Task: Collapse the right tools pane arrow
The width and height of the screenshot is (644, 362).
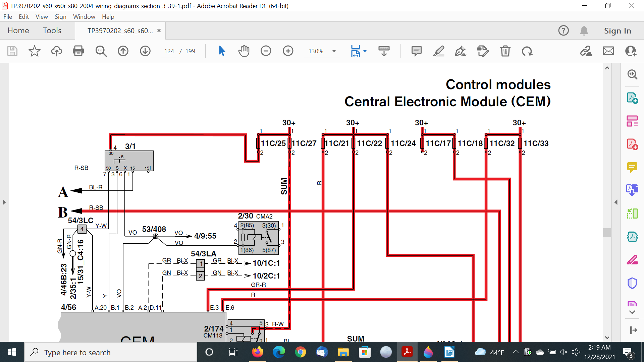Action: click(616, 202)
